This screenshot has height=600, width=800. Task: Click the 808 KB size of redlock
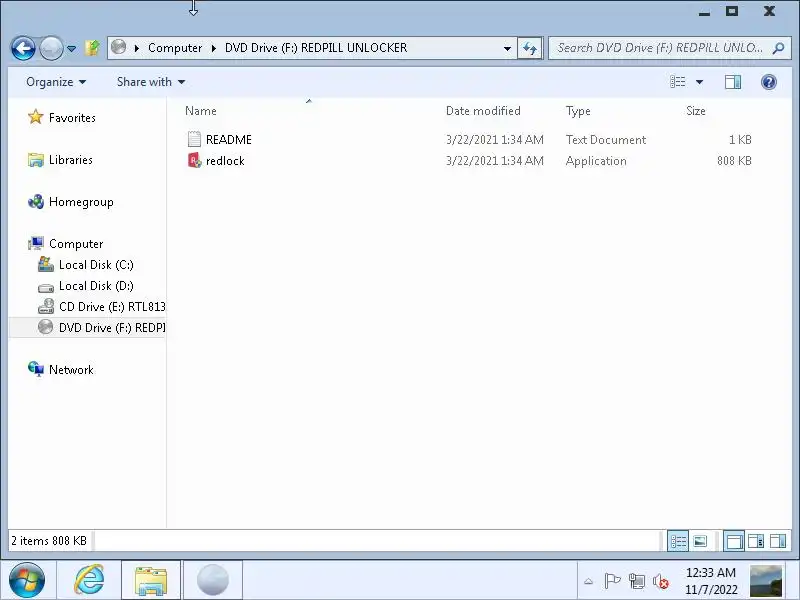click(734, 161)
